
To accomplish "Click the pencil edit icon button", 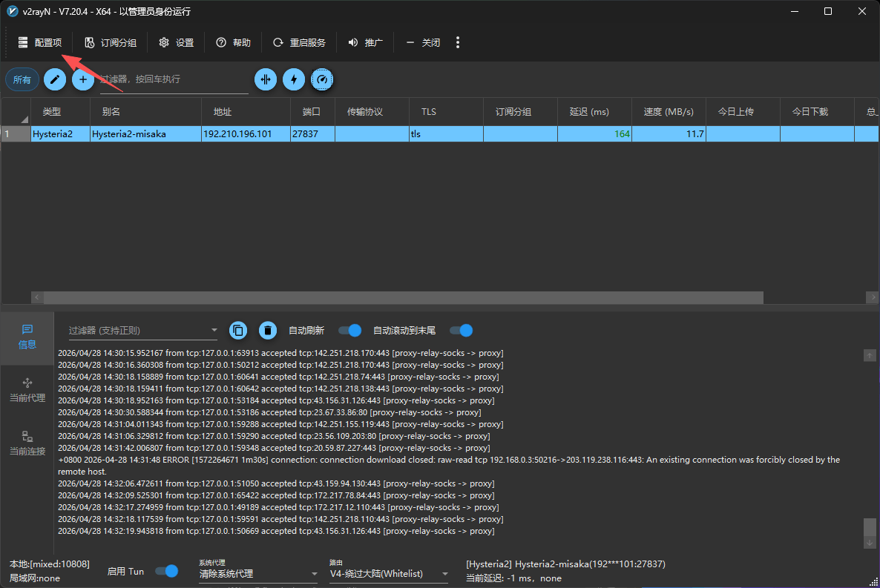I will 55,79.
